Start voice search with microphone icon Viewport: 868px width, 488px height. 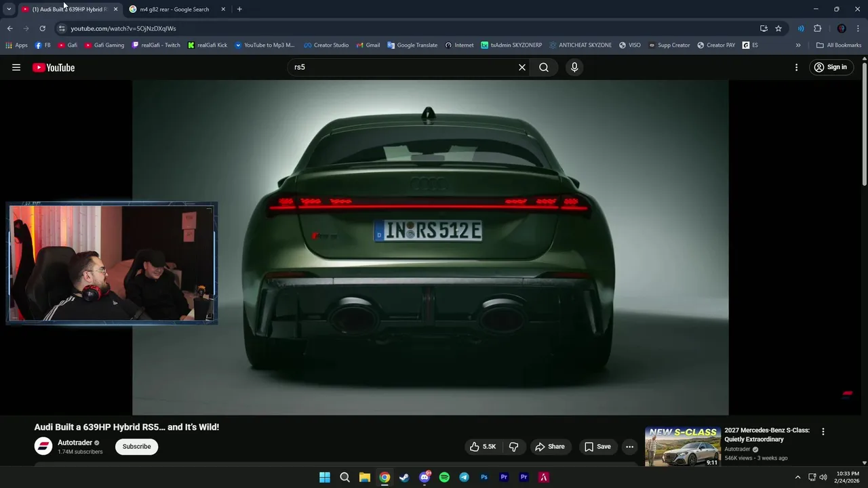tap(574, 67)
